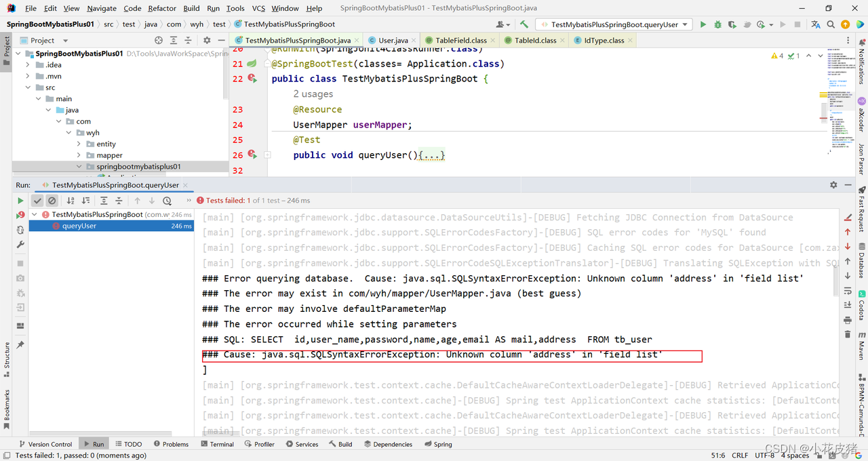Clear all console output with the trash icon
This screenshot has width=868, height=461.
point(848,334)
